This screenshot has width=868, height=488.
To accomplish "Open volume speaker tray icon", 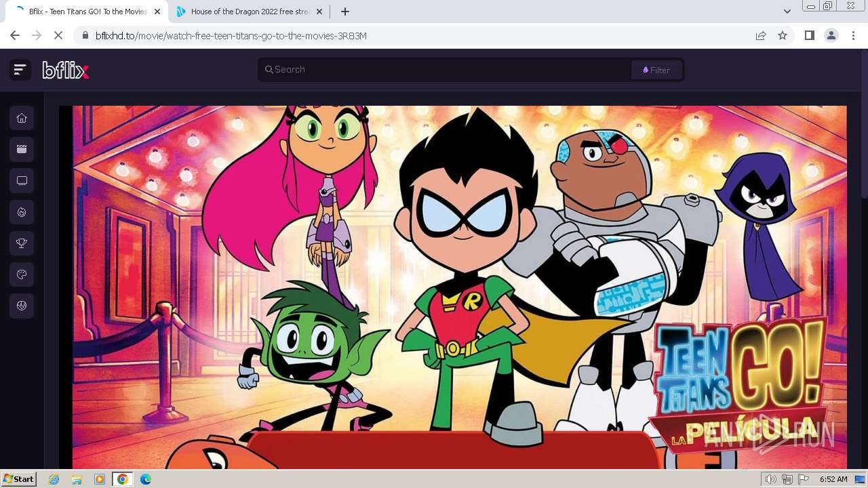I will coord(770,479).
